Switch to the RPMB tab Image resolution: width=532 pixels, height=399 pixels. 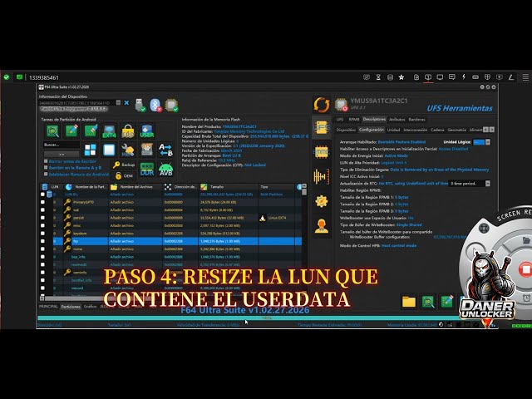coord(353,120)
